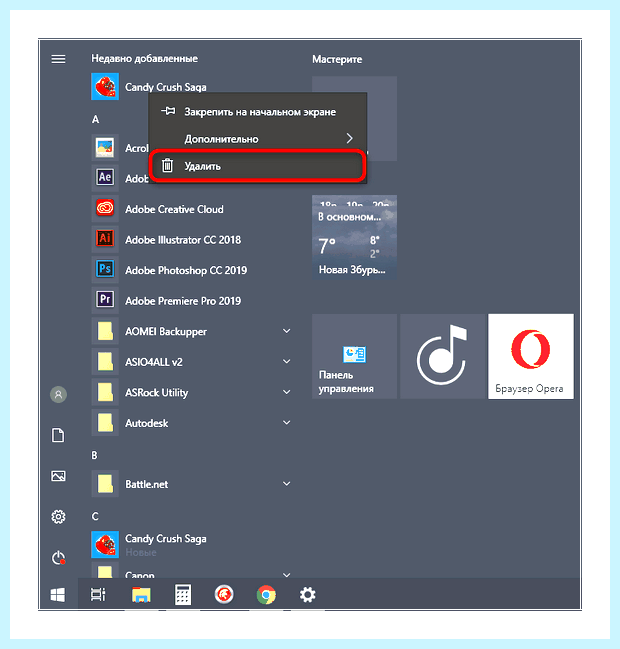Viewport: 620px width, 649px height.
Task: Click ASIO4ALL v2 folder name
Action: pyautogui.click(x=154, y=362)
